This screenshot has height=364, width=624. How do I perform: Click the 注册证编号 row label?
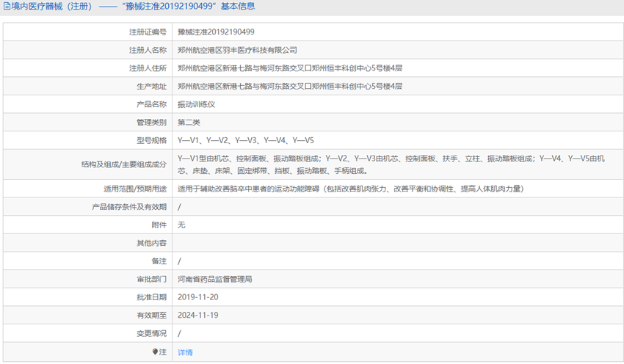coord(148,32)
